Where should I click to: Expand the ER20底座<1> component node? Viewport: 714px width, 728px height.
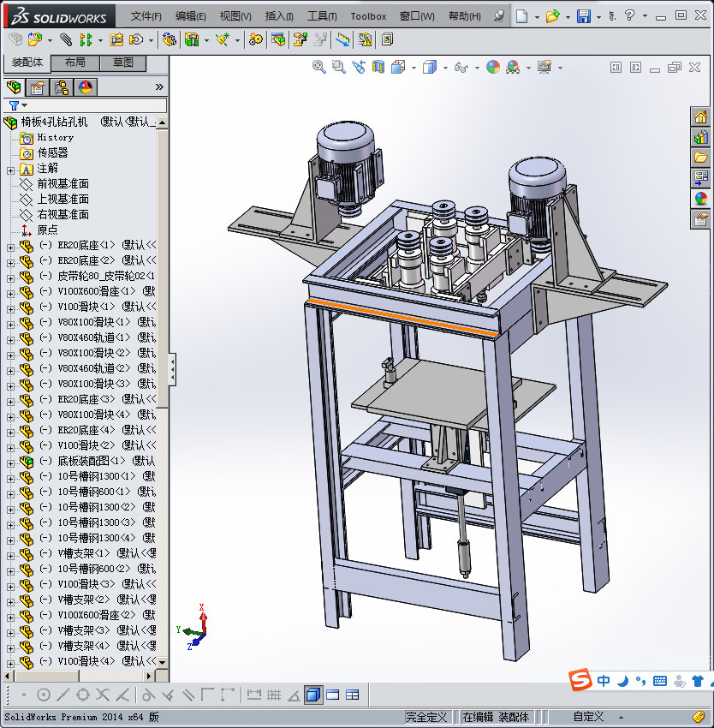tap(10, 246)
